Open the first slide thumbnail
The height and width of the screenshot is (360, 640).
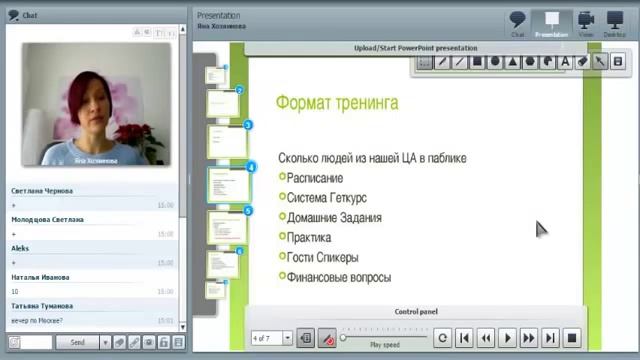click(x=216, y=76)
